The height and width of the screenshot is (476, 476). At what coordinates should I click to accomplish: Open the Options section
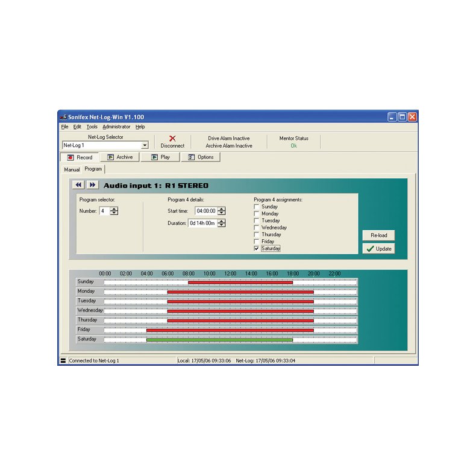(x=201, y=157)
